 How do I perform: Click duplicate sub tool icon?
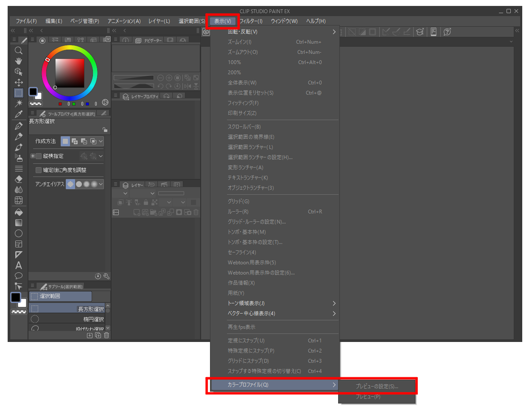point(98,335)
